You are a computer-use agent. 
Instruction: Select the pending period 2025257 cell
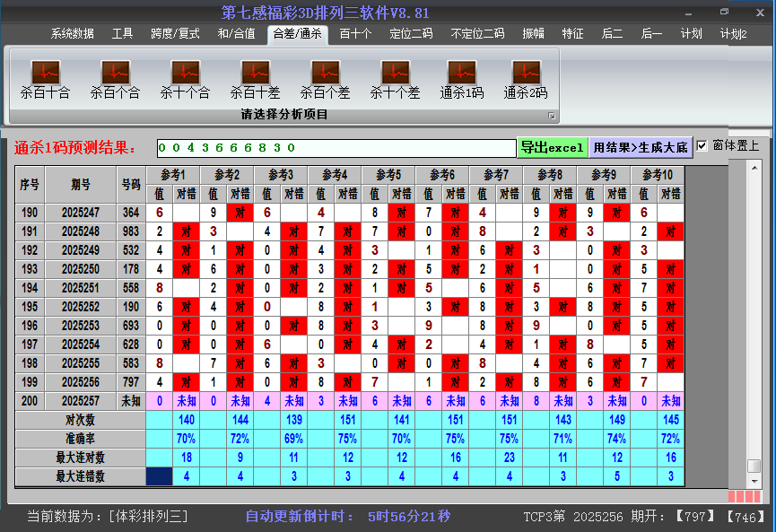81,401
